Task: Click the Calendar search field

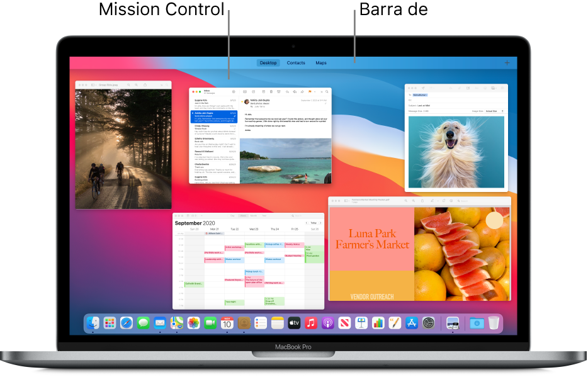Action: coord(307,216)
